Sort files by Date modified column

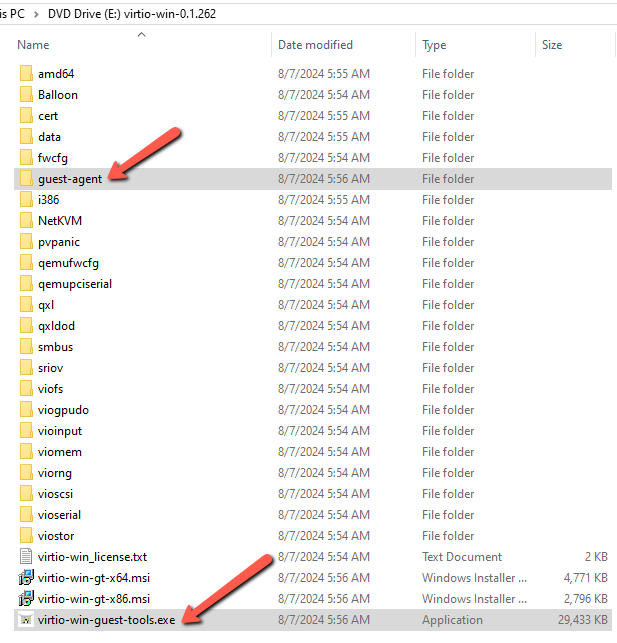315,45
